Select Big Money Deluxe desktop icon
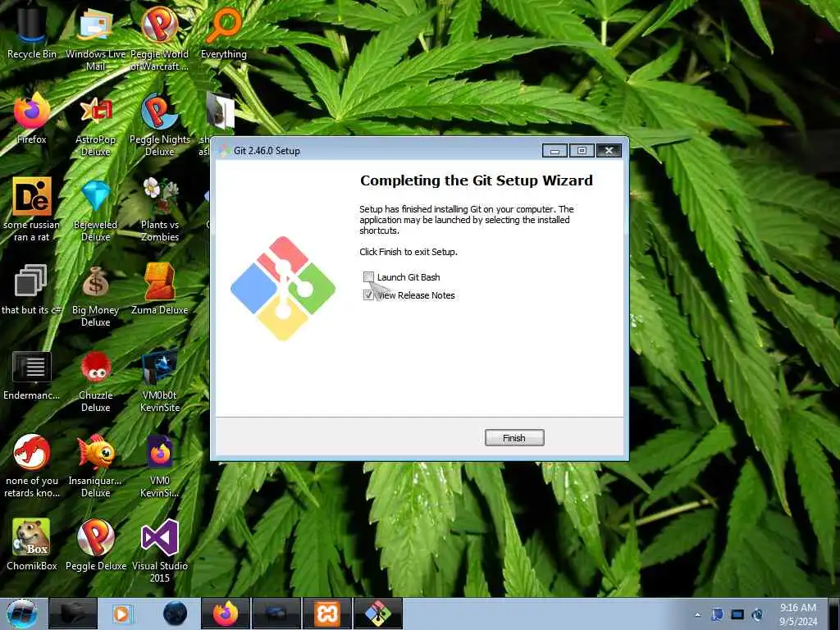 tap(95, 295)
